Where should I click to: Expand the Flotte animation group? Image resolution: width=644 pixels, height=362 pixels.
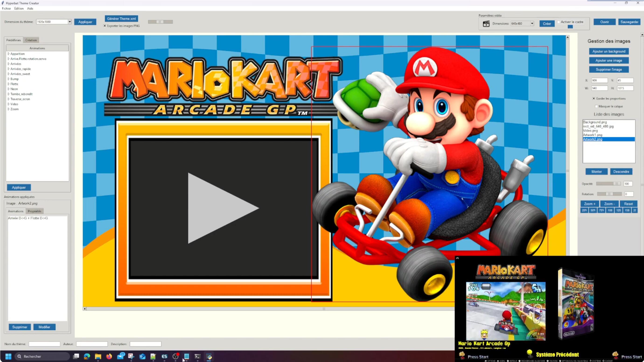(9, 84)
